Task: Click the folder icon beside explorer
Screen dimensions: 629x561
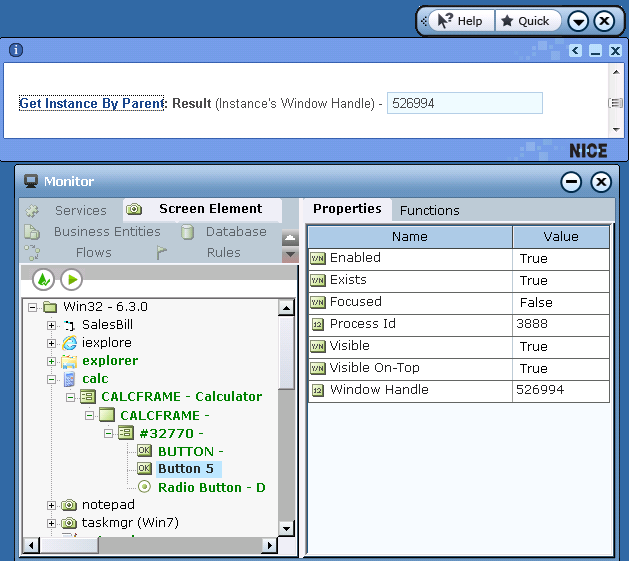Action: [69, 362]
